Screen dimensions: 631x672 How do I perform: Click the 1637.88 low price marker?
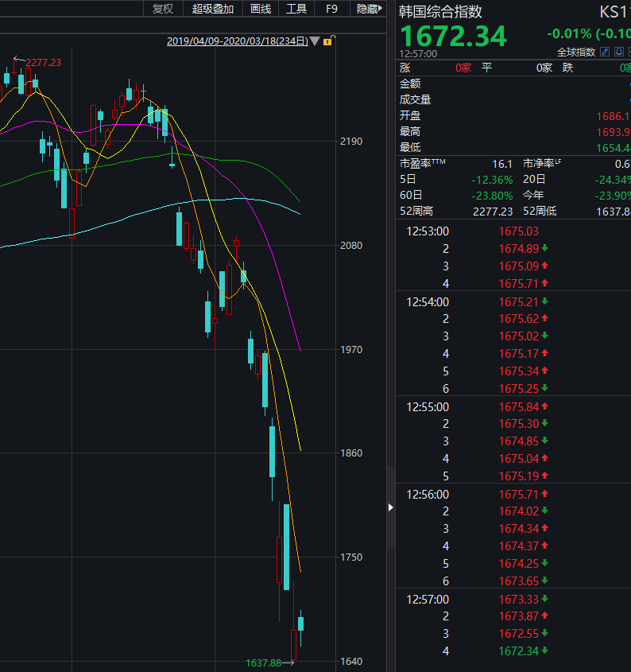coord(264,662)
